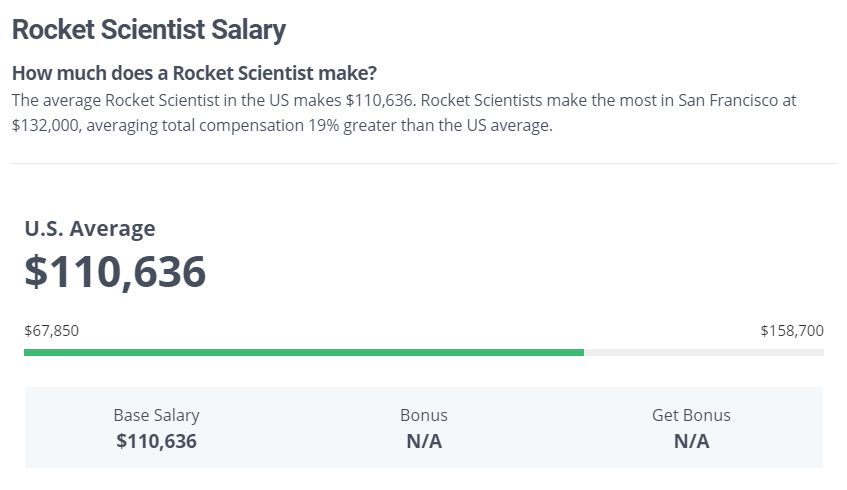
Task: Click the green filled portion of the salary bar
Action: pyautogui.click(x=304, y=353)
